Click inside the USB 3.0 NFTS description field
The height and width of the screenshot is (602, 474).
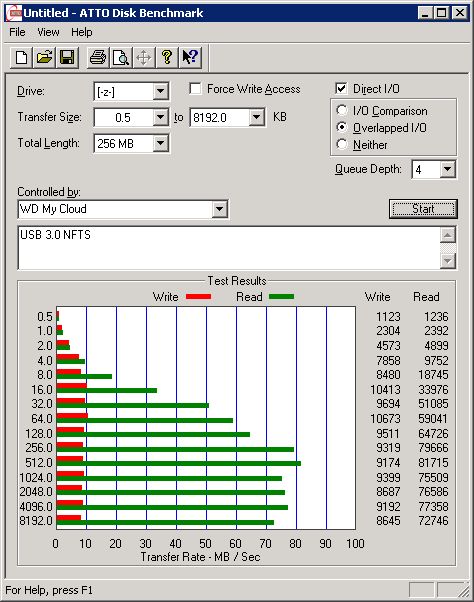[229, 248]
